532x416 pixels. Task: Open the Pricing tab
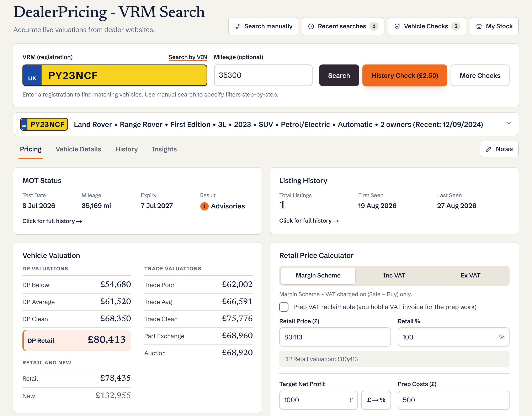31,149
